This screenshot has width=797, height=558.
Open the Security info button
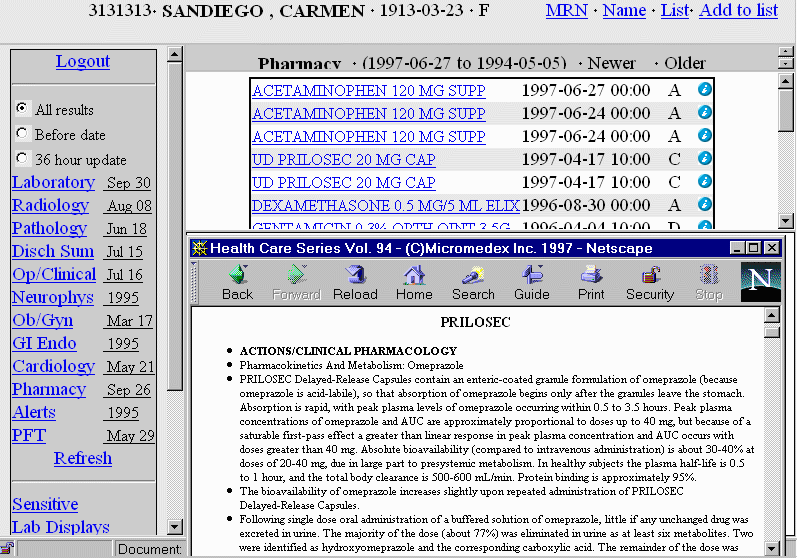coord(650,283)
